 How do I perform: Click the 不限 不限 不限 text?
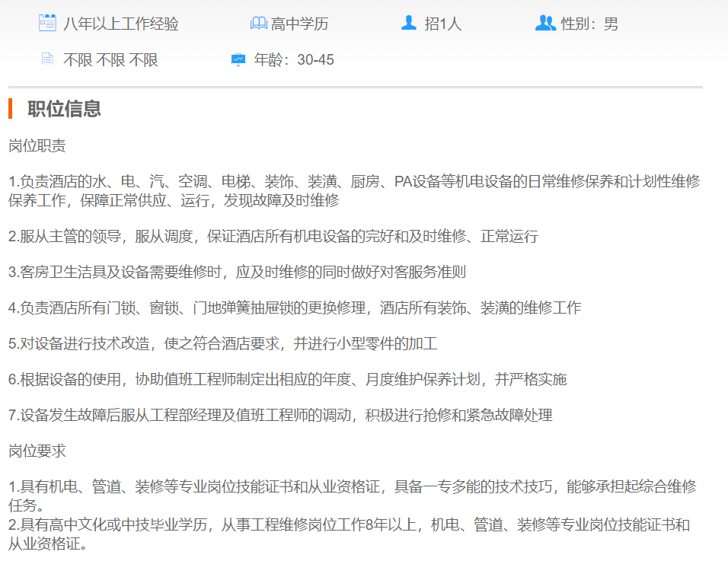[110, 59]
